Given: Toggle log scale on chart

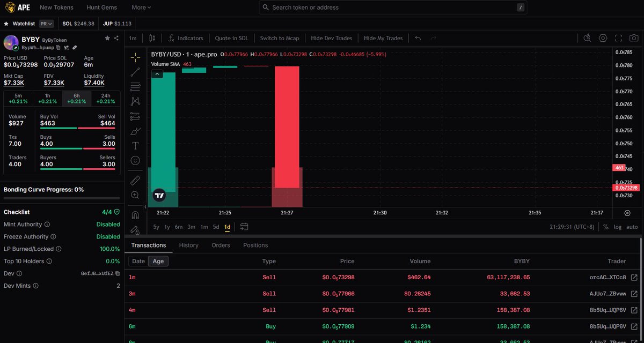Looking at the screenshot, I should [x=618, y=227].
